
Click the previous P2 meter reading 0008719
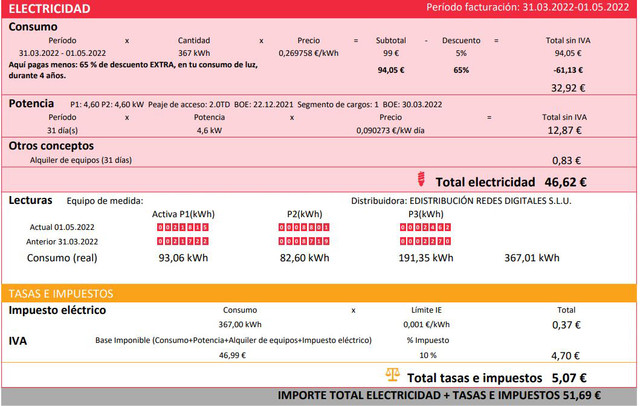click(304, 242)
